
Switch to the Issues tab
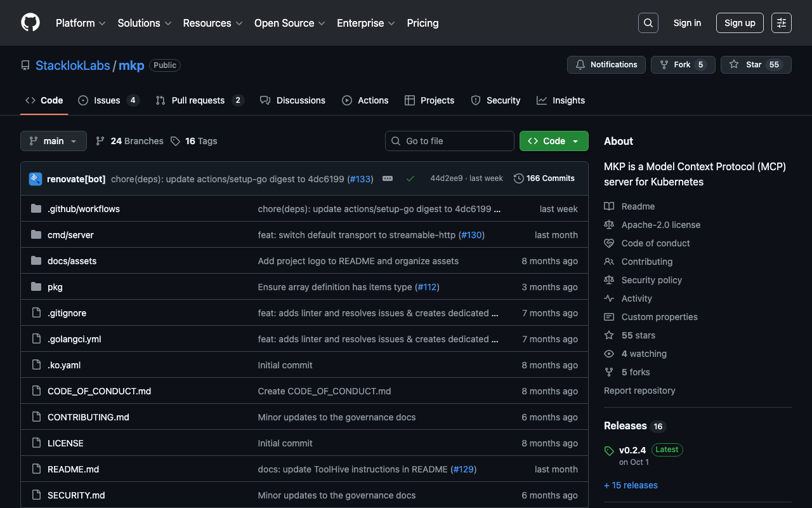pyautogui.click(x=107, y=100)
